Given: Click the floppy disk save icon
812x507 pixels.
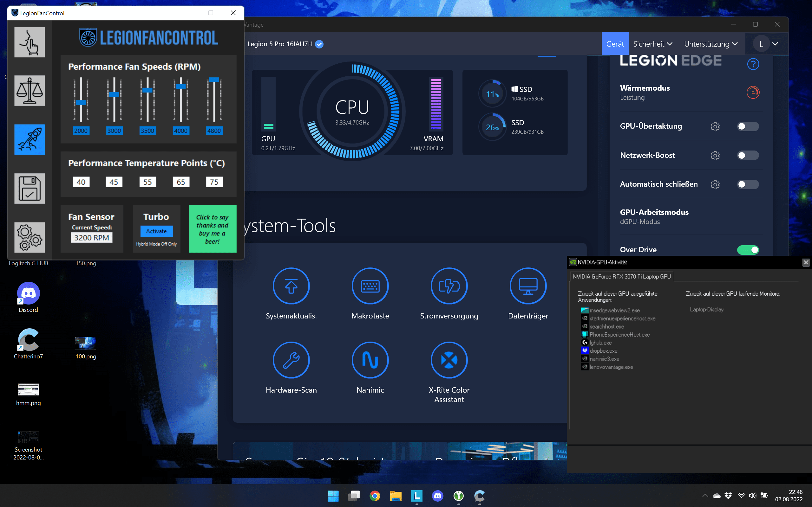Looking at the screenshot, I should coord(29,189).
